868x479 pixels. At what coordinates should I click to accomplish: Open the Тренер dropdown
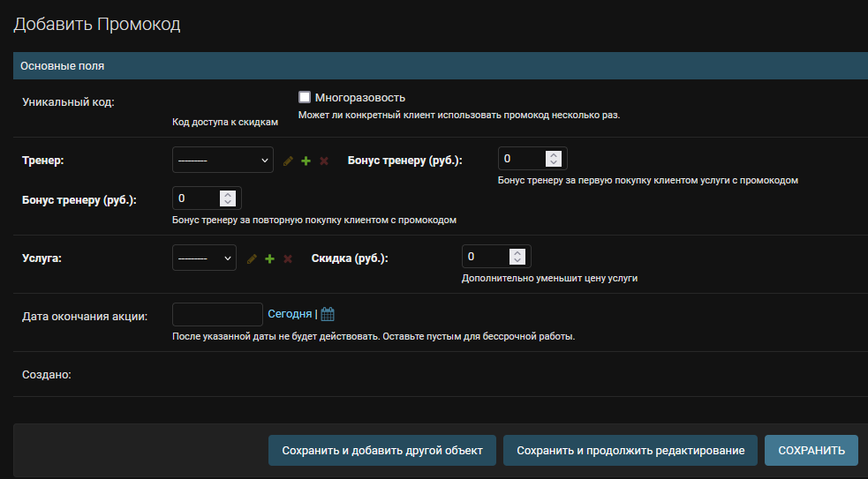coord(223,160)
